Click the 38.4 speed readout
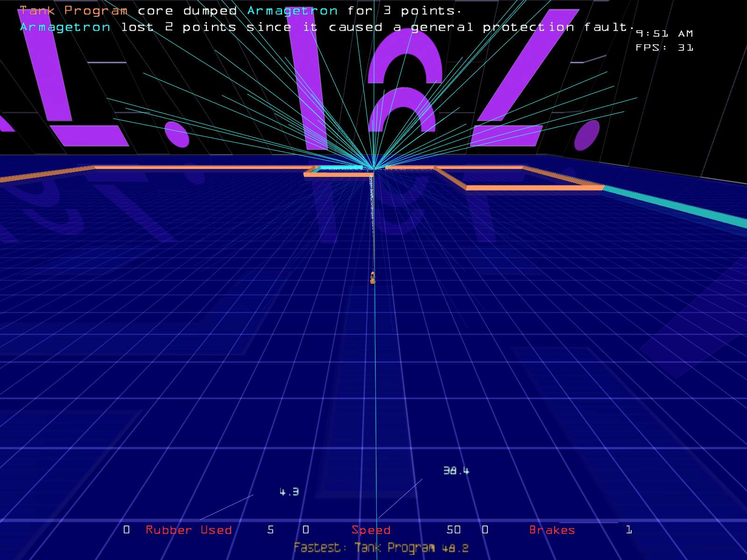747x560 pixels. click(x=456, y=471)
